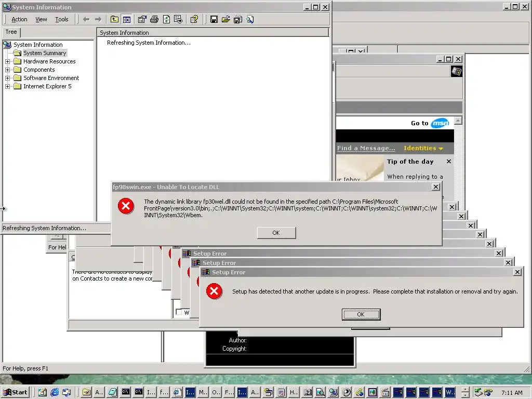Tick the partially hidden 'W' checkbox
532x399 pixels.
coord(179,312)
